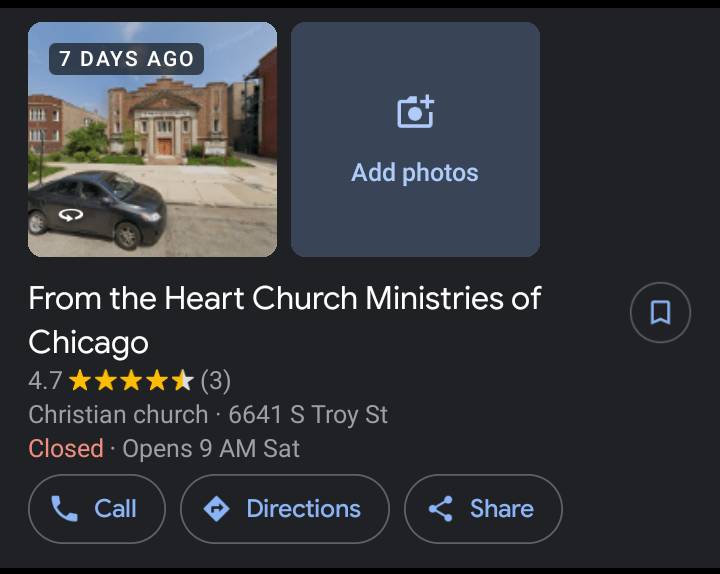Click the Share network icon
The width and height of the screenshot is (720, 574).
point(440,509)
